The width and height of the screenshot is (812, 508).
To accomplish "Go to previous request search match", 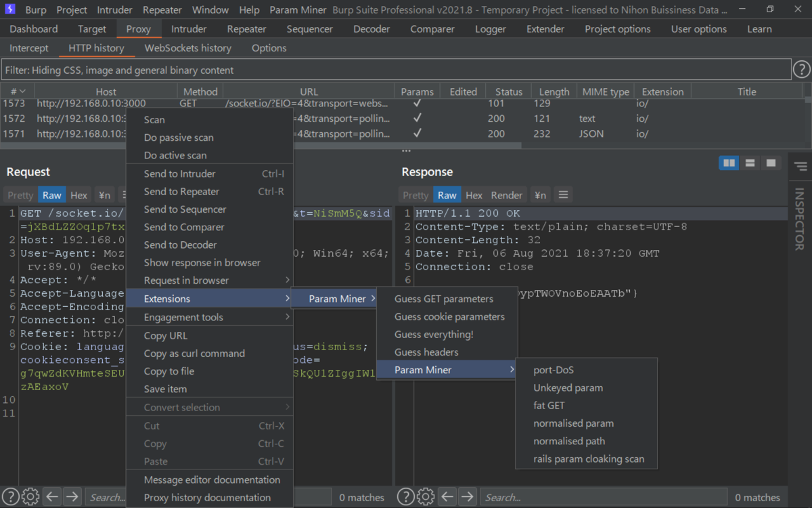I will pos(52,496).
